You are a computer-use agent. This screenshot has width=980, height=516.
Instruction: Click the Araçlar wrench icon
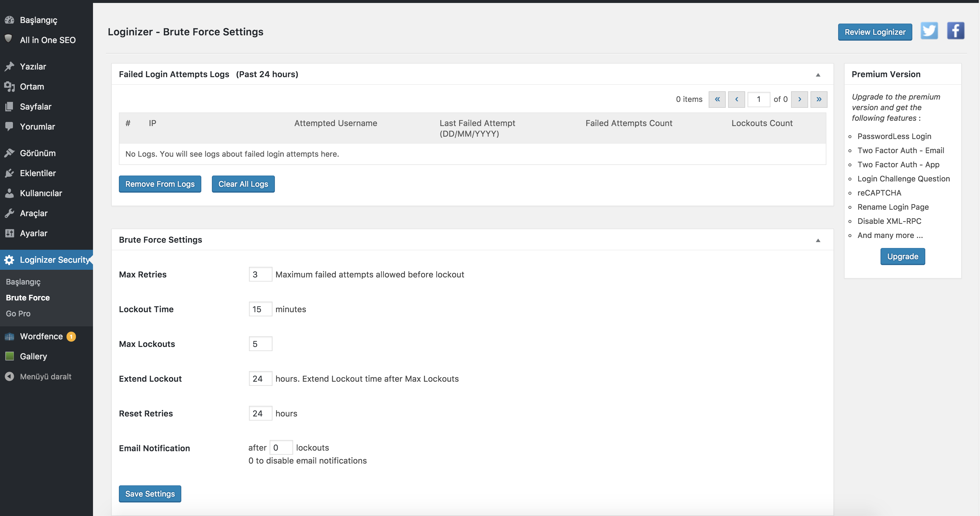tap(9, 213)
